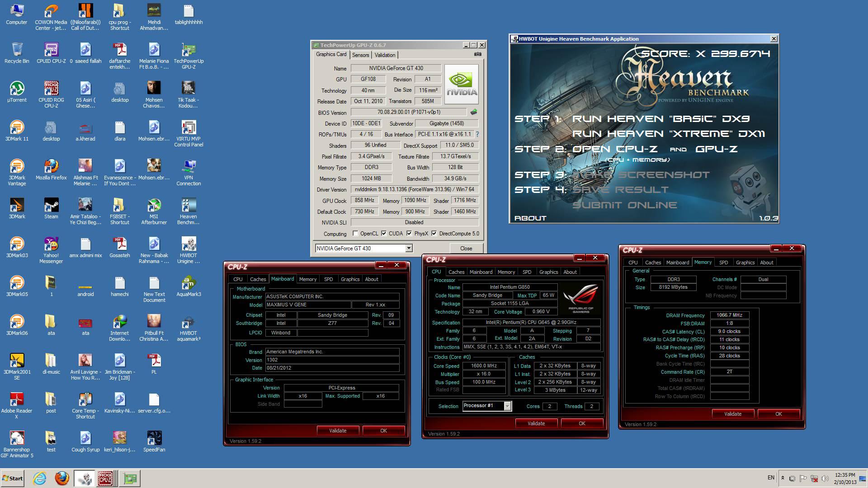Switch to the Sensors tab in GPU-Z
The width and height of the screenshot is (868, 488).
tap(360, 55)
